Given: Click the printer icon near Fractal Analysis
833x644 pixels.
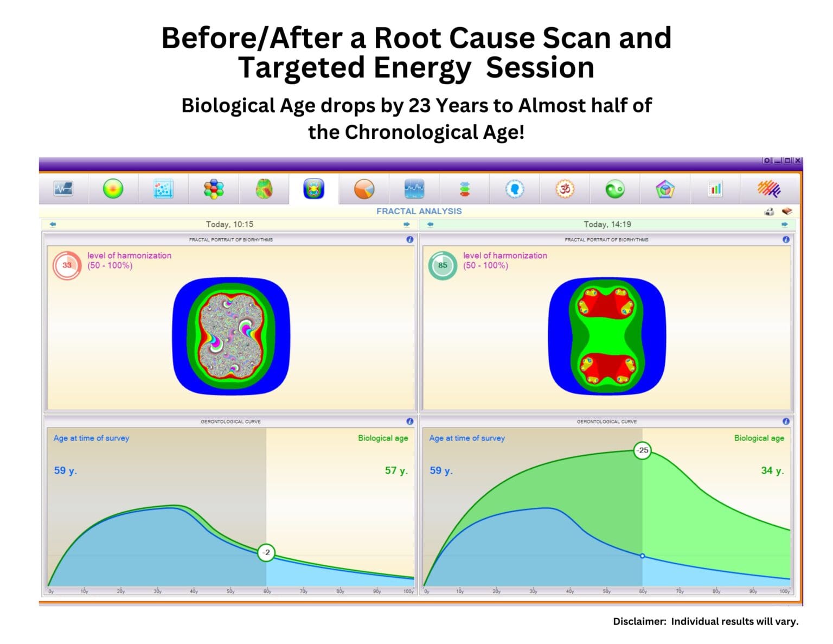Looking at the screenshot, I should [770, 211].
